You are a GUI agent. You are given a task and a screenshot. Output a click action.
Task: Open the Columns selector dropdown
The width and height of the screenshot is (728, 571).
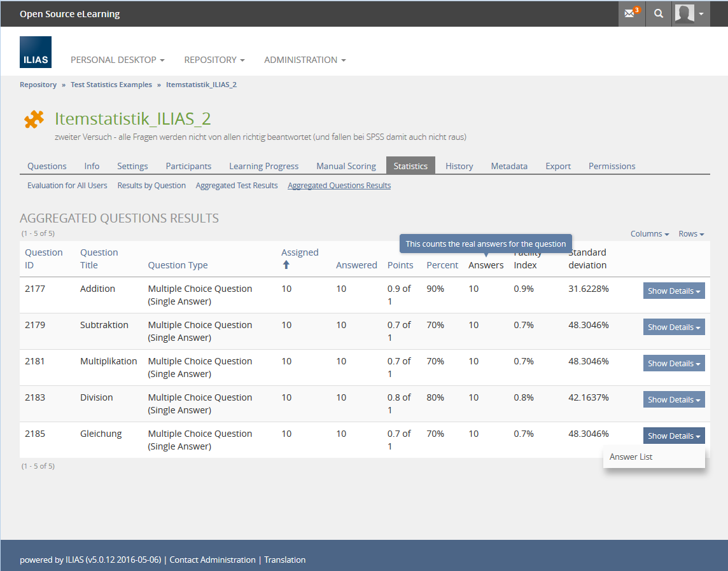tap(649, 234)
